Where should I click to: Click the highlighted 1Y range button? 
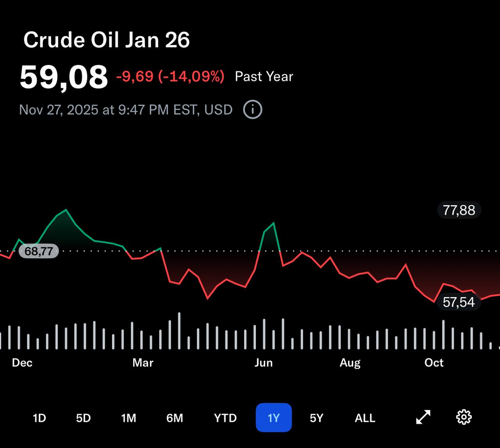[x=273, y=418]
